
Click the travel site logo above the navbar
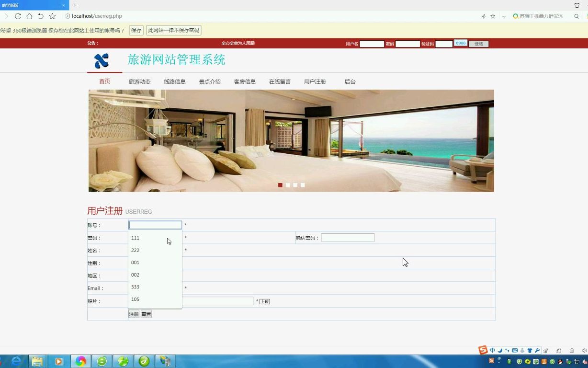[x=100, y=60]
